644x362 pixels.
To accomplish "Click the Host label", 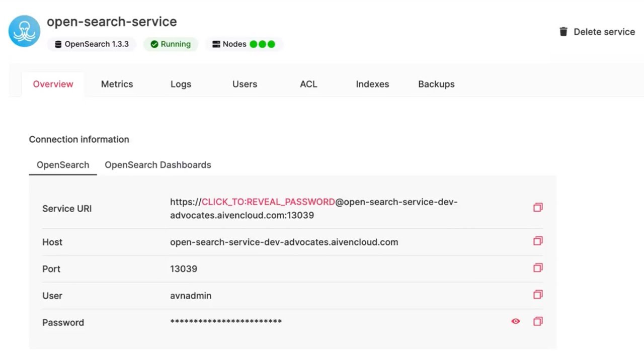I will tap(52, 242).
